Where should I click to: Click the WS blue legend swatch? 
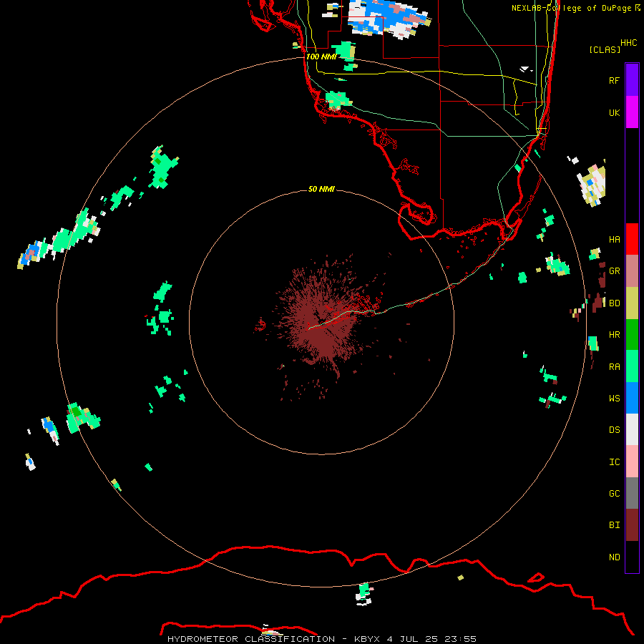point(632,398)
